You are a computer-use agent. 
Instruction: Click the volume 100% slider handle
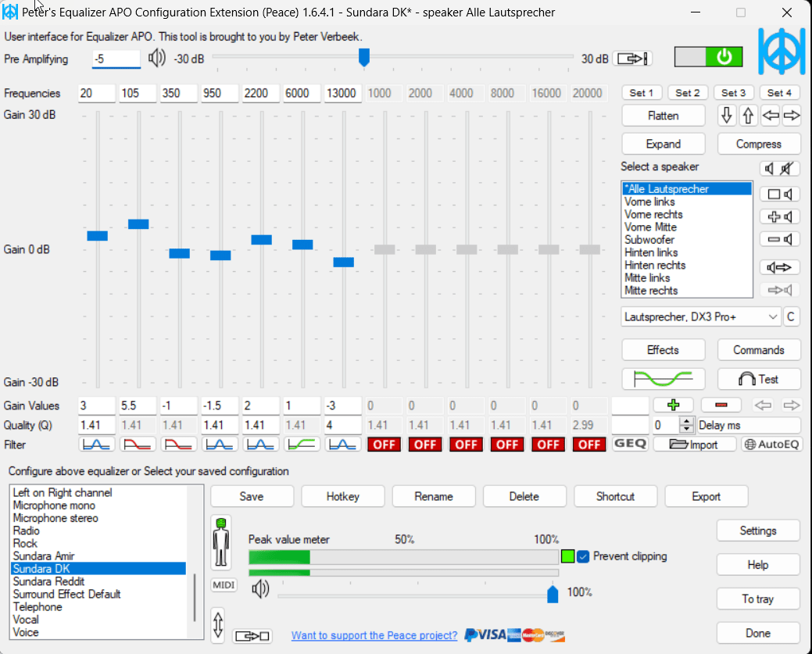click(553, 594)
